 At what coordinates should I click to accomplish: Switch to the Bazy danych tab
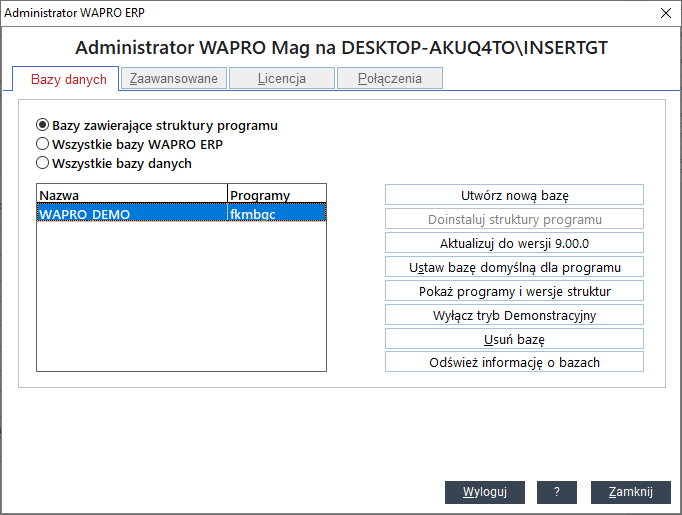(x=66, y=79)
